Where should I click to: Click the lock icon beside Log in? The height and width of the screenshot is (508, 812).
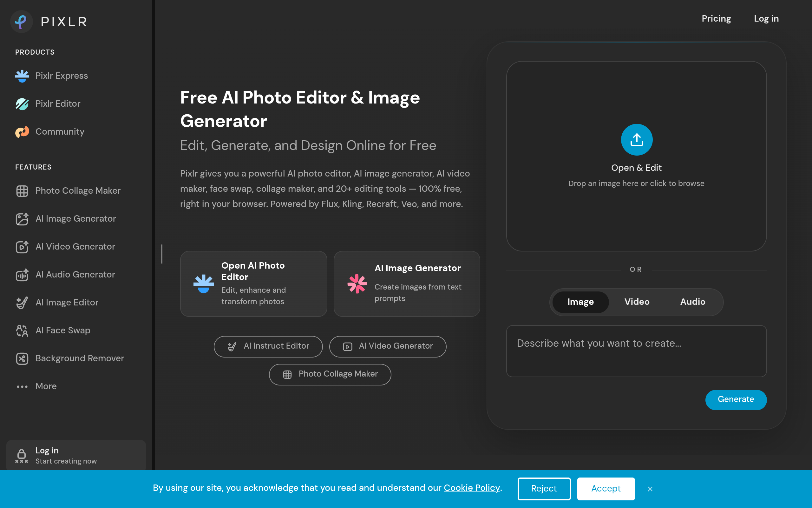point(22,456)
